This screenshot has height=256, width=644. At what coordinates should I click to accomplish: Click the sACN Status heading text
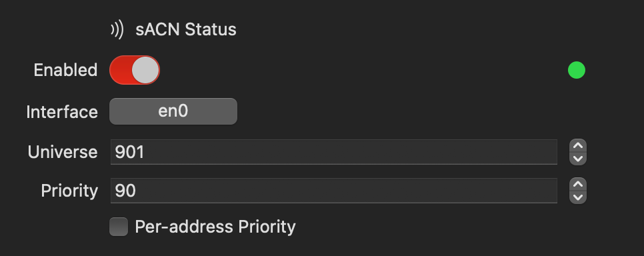(186, 29)
